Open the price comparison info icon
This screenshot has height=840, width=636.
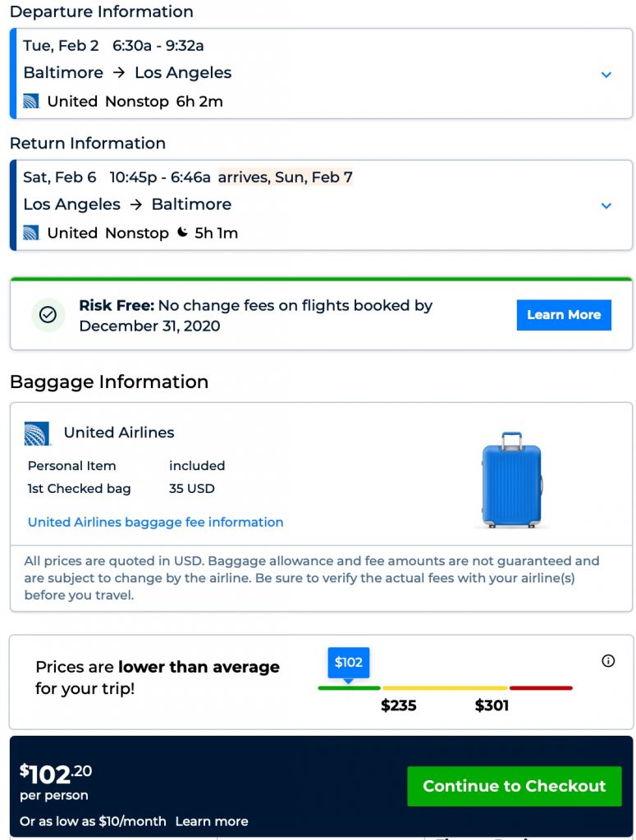pos(608,661)
